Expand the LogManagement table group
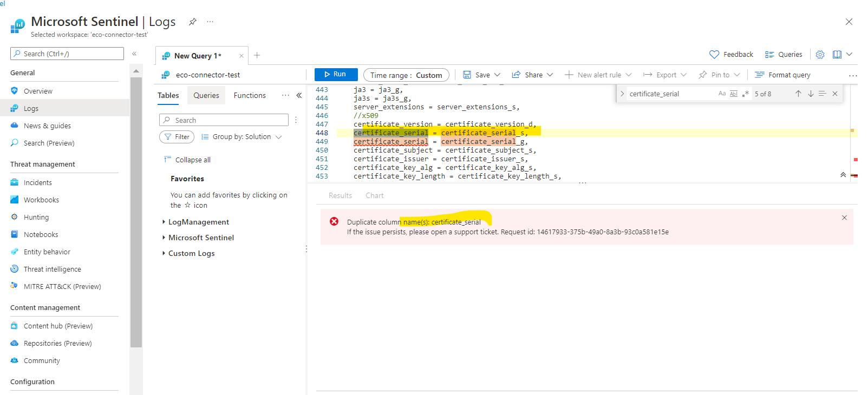Viewport: 868px width, 395px height. 164,222
